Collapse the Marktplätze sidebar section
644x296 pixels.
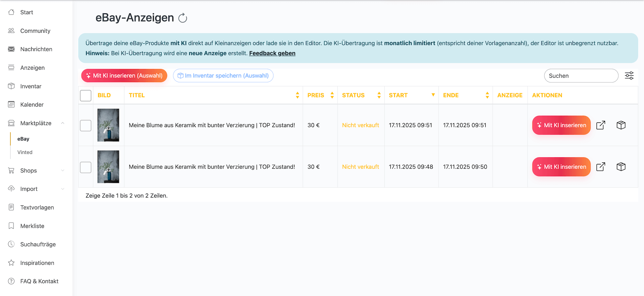point(63,123)
